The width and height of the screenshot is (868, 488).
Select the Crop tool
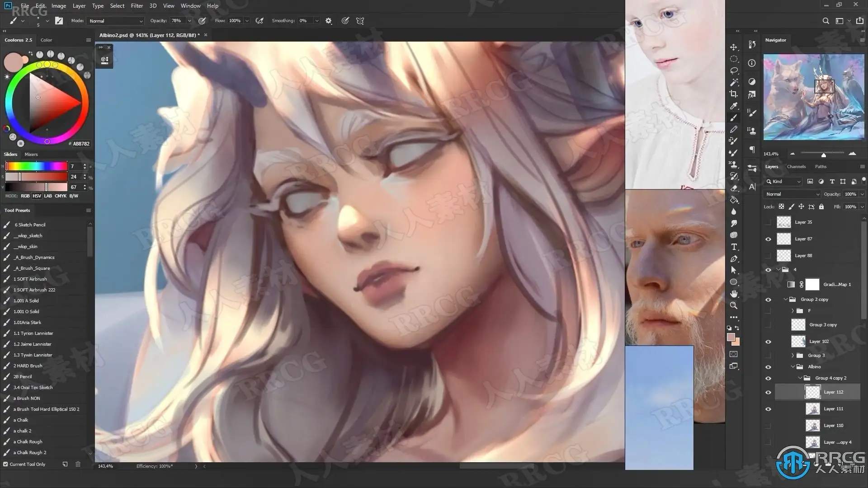tap(734, 94)
